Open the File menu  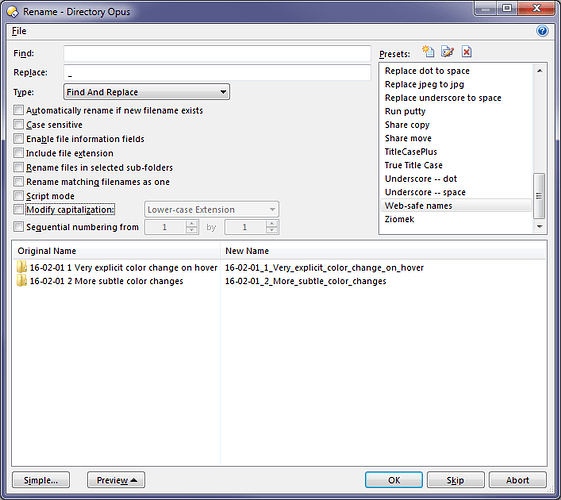pyautogui.click(x=19, y=31)
